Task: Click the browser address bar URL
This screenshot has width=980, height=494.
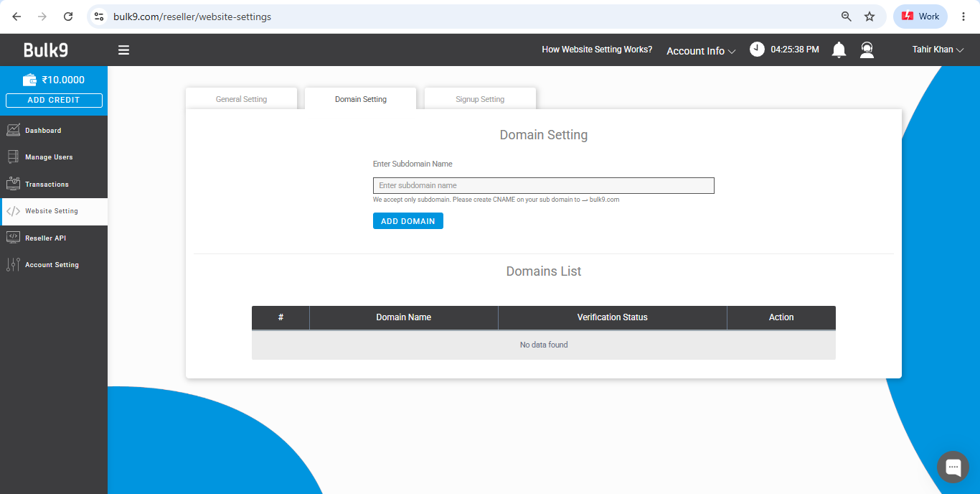Action: pyautogui.click(x=192, y=17)
